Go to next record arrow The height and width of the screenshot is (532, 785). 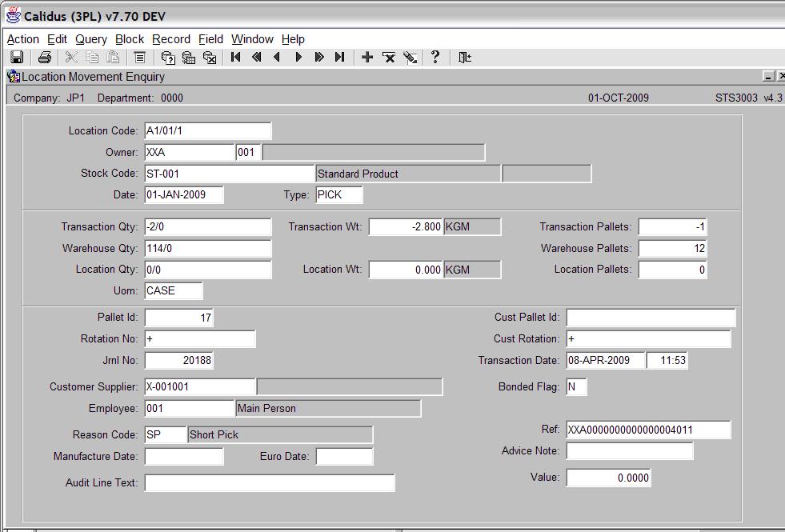pyautogui.click(x=298, y=57)
